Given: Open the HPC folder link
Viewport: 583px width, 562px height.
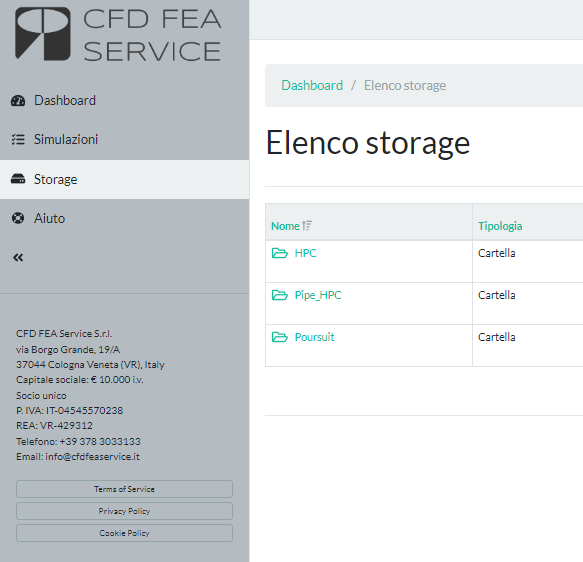Looking at the screenshot, I should click(305, 253).
